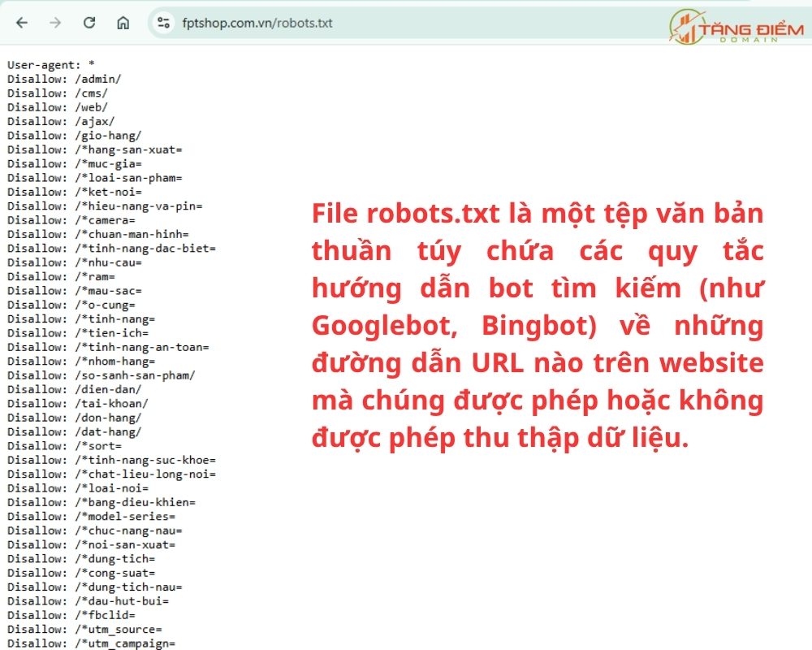Click the 'Disallow: /*model-series=' line
Image resolution: width=812 pixels, height=650 pixels.
[91, 516]
